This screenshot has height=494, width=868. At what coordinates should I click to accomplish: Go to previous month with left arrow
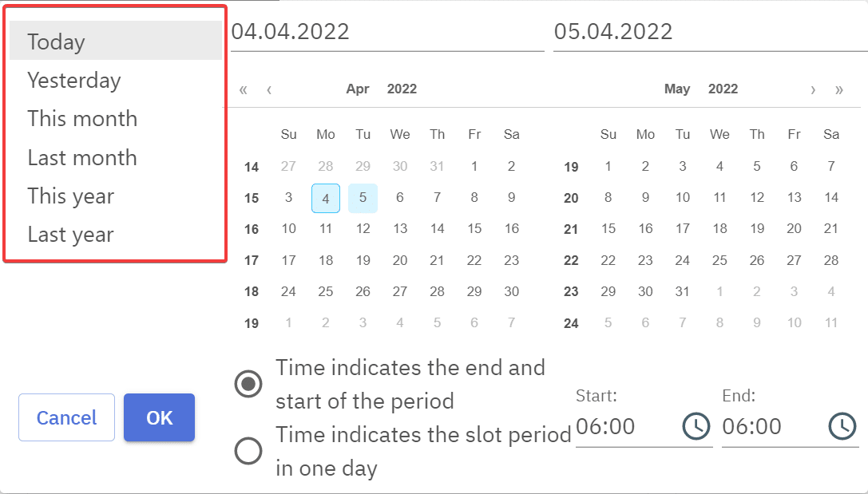269,89
